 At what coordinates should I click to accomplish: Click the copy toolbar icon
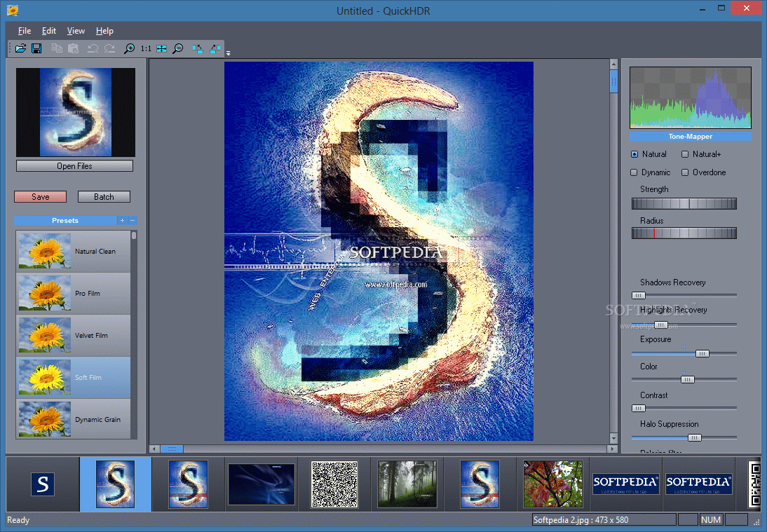pyautogui.click(x=57, y=48)
